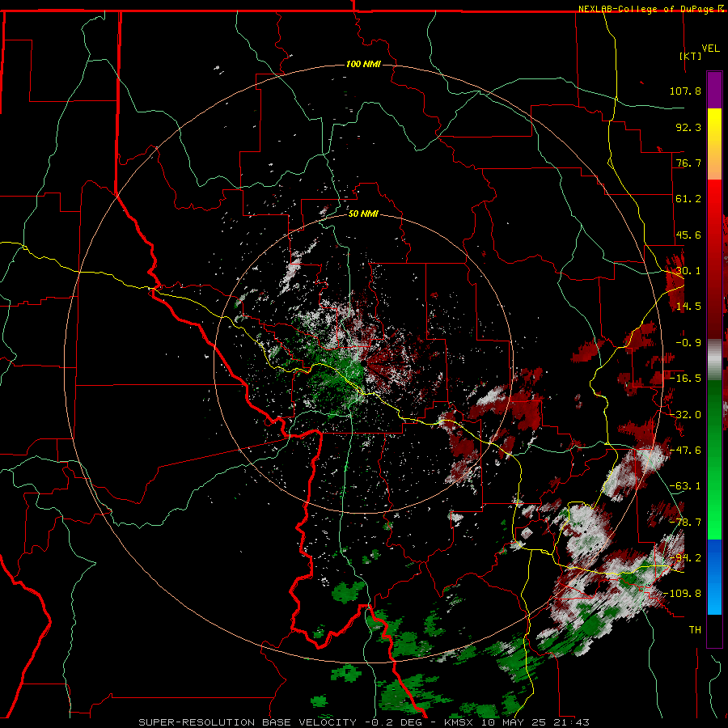Select the 45.6 scale value
The width and height of the screenshot is (728, 728).
click(688, 235)
